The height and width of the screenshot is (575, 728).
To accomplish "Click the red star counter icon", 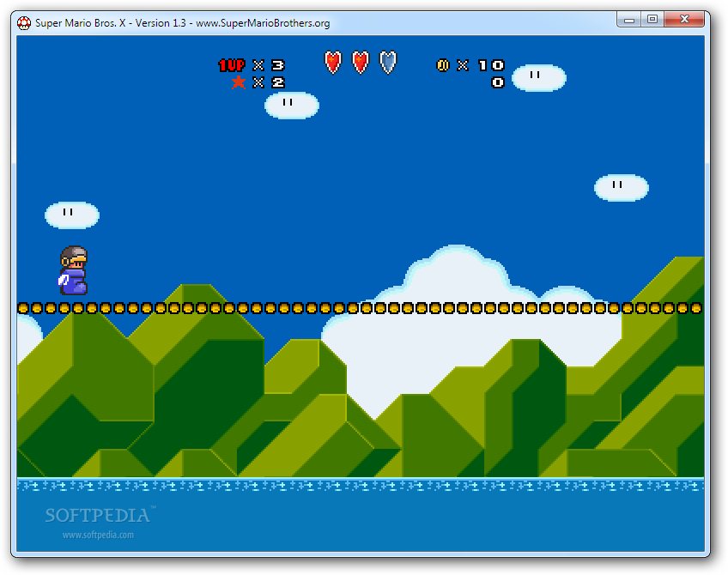I will tap(238, 82).
